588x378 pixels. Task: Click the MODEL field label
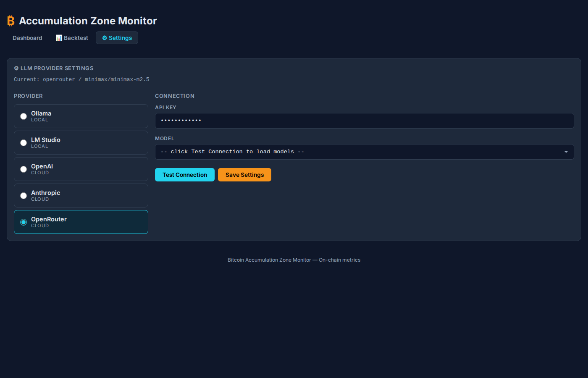[x=165, y=139]
